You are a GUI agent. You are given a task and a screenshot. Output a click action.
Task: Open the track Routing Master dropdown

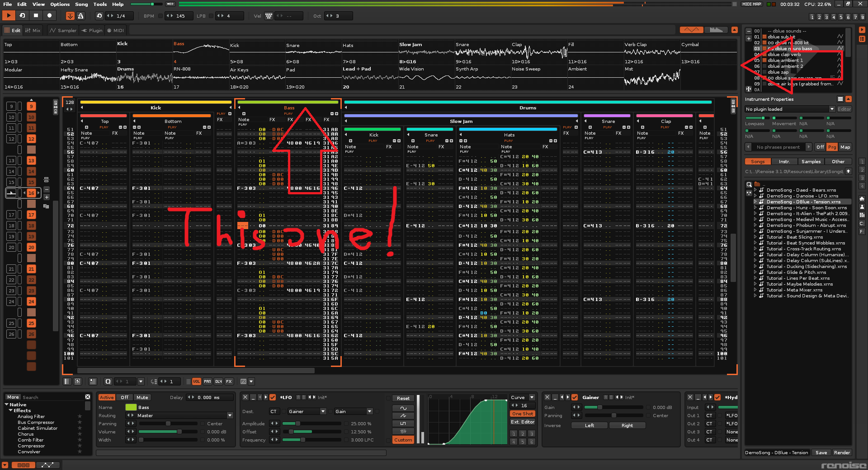pyautogui.click(x=230, y=415)
